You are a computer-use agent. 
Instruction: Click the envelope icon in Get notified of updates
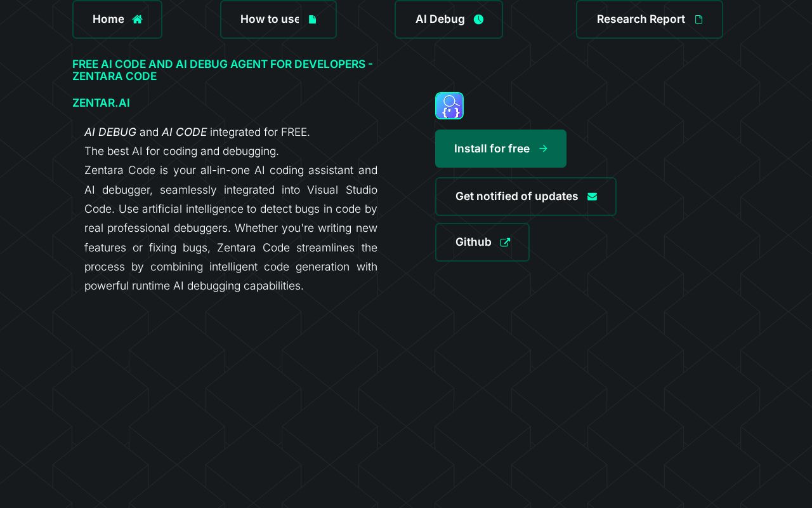tap(592, 196)
